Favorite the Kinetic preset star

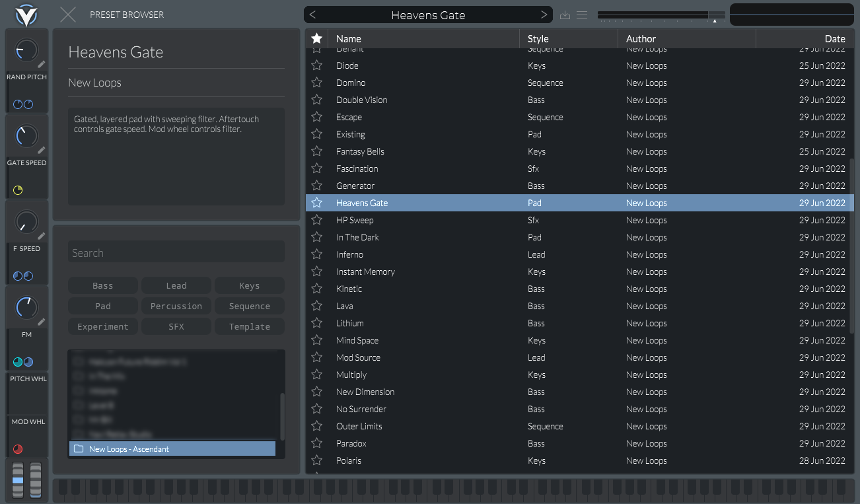point(317,289)
